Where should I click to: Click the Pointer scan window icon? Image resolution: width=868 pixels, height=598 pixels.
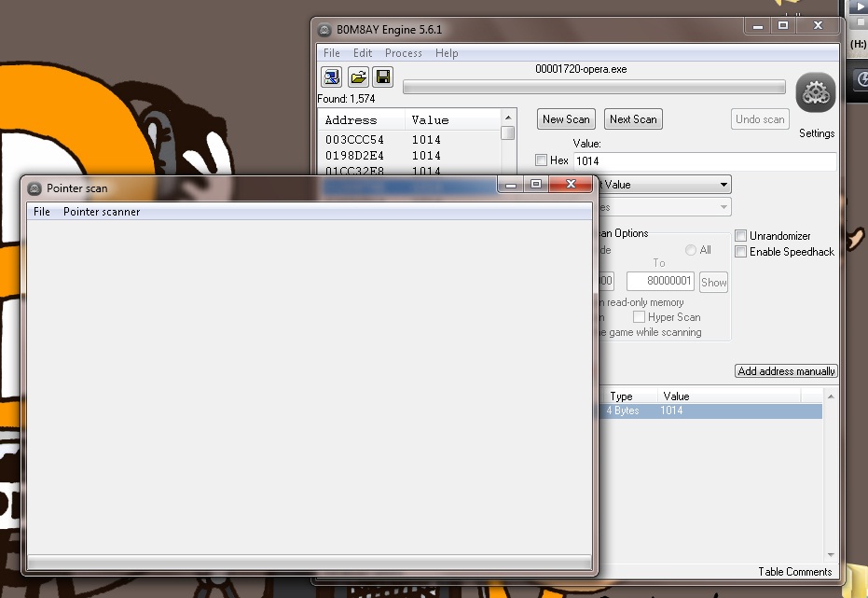click(x=34, y=188)
